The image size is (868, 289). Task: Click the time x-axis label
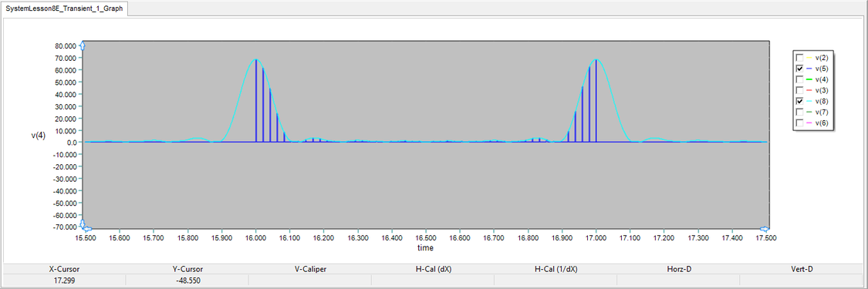426,248
